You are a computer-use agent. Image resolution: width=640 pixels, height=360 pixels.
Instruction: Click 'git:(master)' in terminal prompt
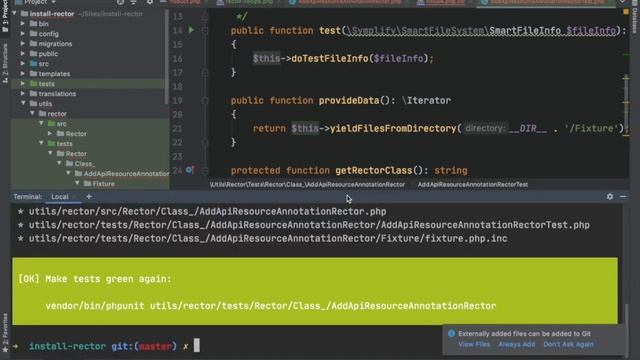point(144,346)
